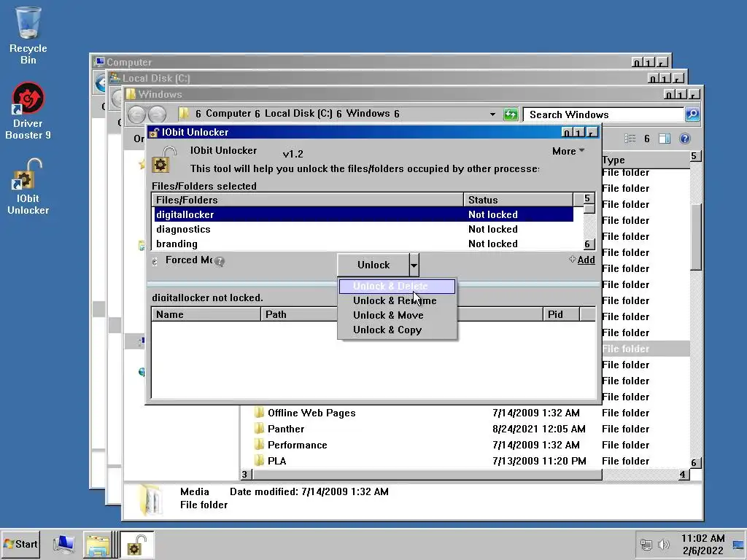Screen dimensions: 747x560
Task: Click the Forward arrow in Windows explorer
Action: point(158,114)
